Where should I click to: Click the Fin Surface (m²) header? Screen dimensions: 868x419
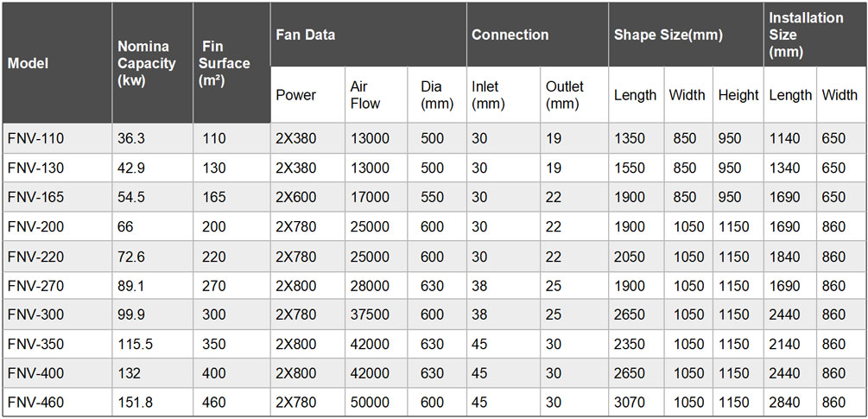(232, 63)
